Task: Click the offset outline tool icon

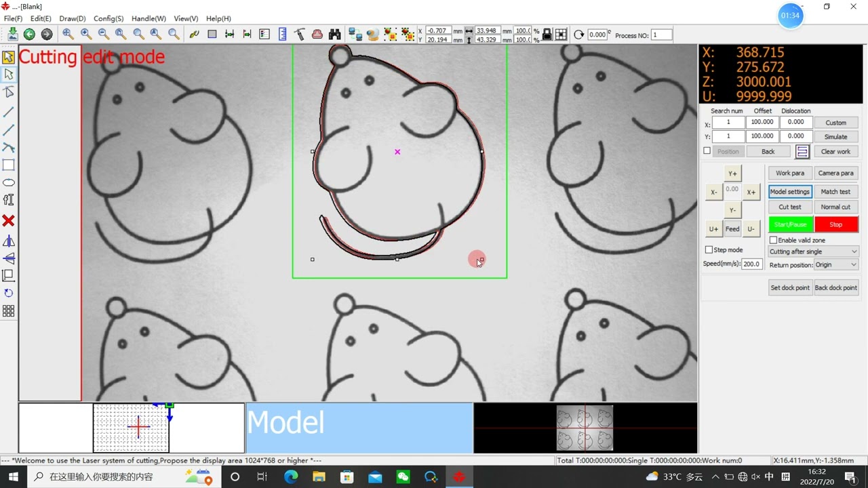Action: (x=8, y=275)
